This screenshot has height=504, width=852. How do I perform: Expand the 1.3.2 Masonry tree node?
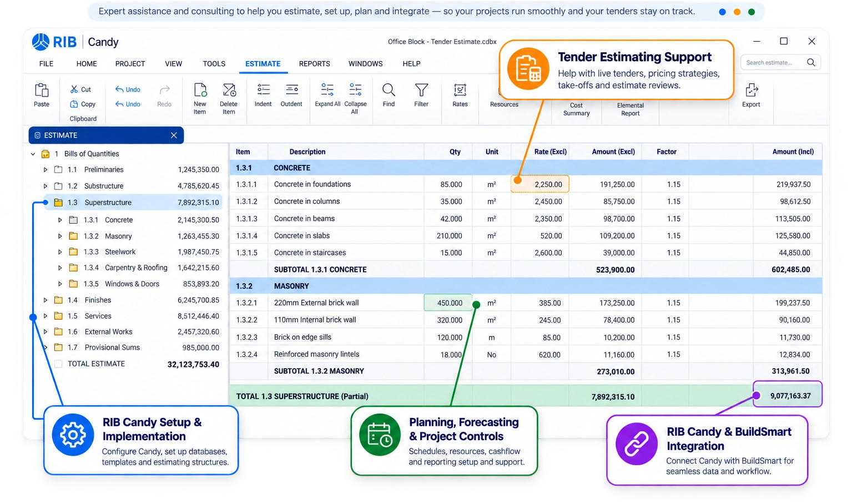click(x=60, y=236)
